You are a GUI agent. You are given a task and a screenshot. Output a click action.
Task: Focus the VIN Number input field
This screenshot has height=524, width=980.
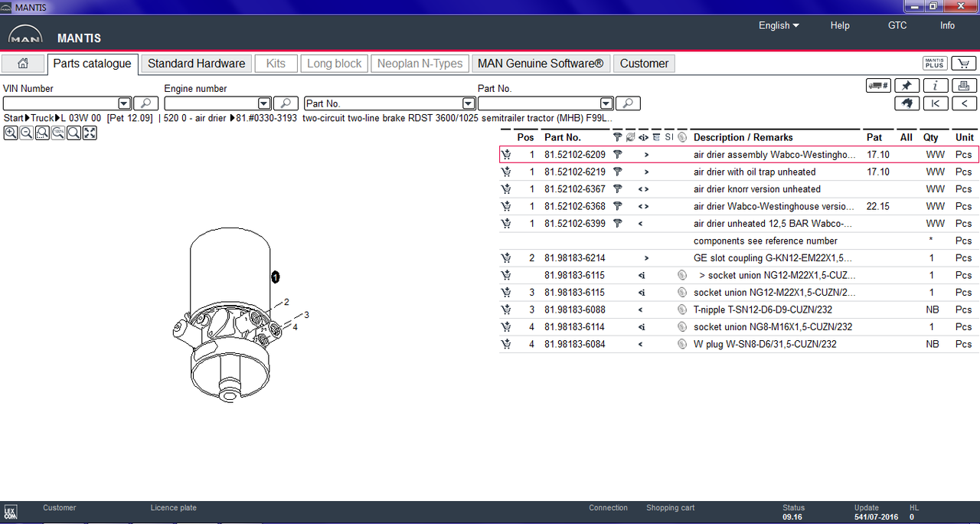coord(60,103)
